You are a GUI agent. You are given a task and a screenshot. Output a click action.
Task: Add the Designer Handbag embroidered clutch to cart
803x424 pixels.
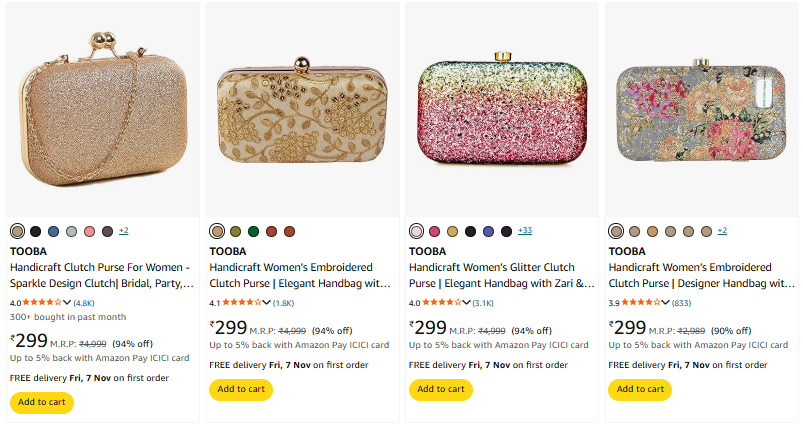(x=639, y=389)
